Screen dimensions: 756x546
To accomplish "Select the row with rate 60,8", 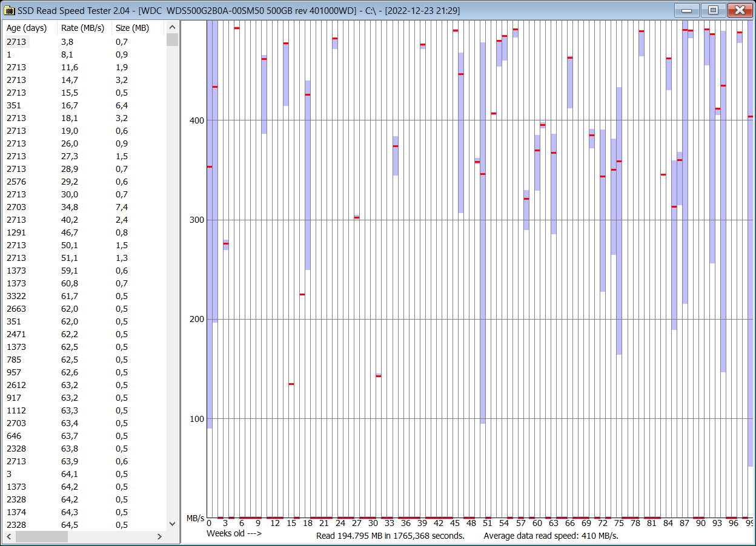I will 85,283.
